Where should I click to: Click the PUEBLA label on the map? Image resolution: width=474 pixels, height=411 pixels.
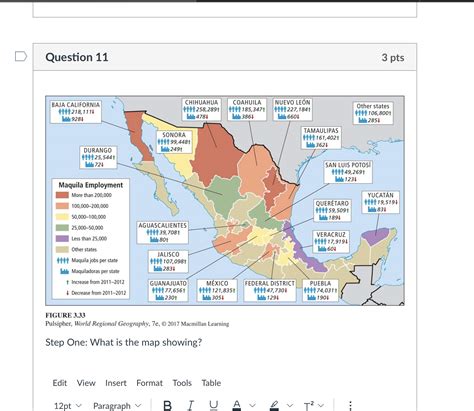point(320,283)
